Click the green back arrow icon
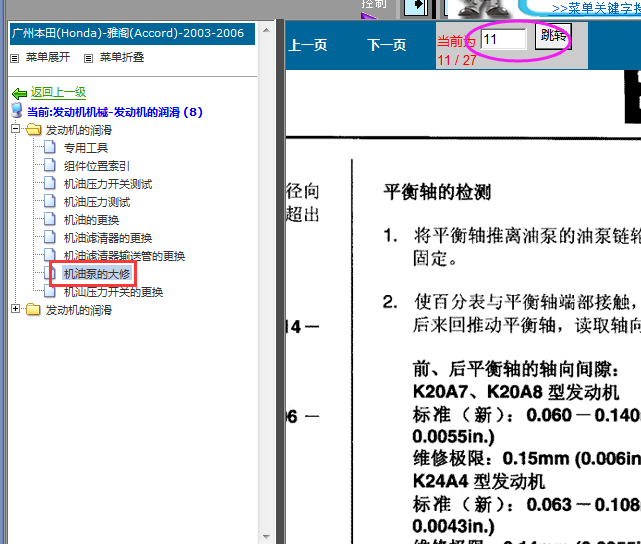The height and width of the screenshot is (544, 641). point(19,94)
